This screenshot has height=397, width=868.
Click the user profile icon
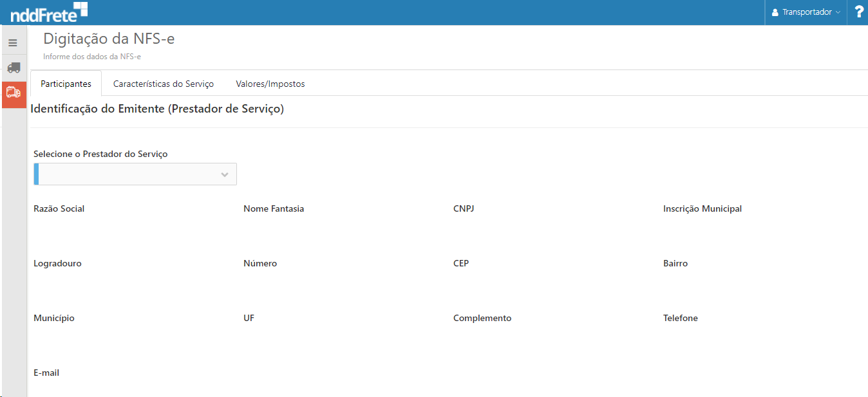tap(775, 12)
